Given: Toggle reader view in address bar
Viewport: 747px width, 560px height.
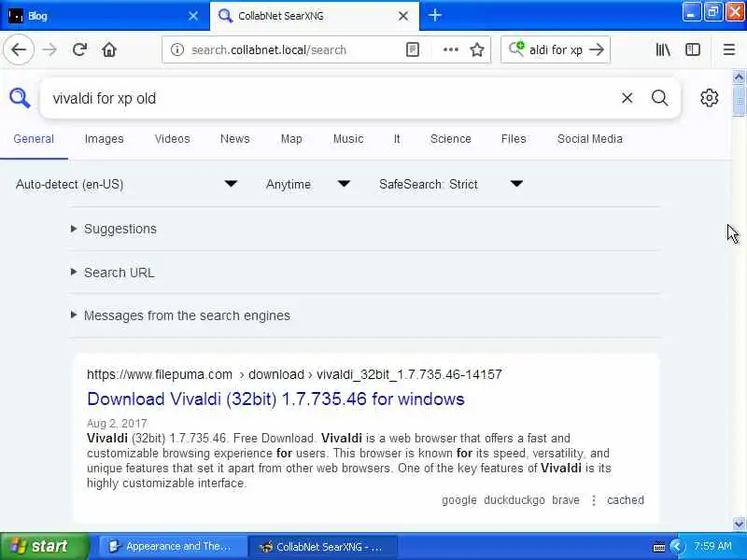Looking at the screenshot, I should pos(413,49).
